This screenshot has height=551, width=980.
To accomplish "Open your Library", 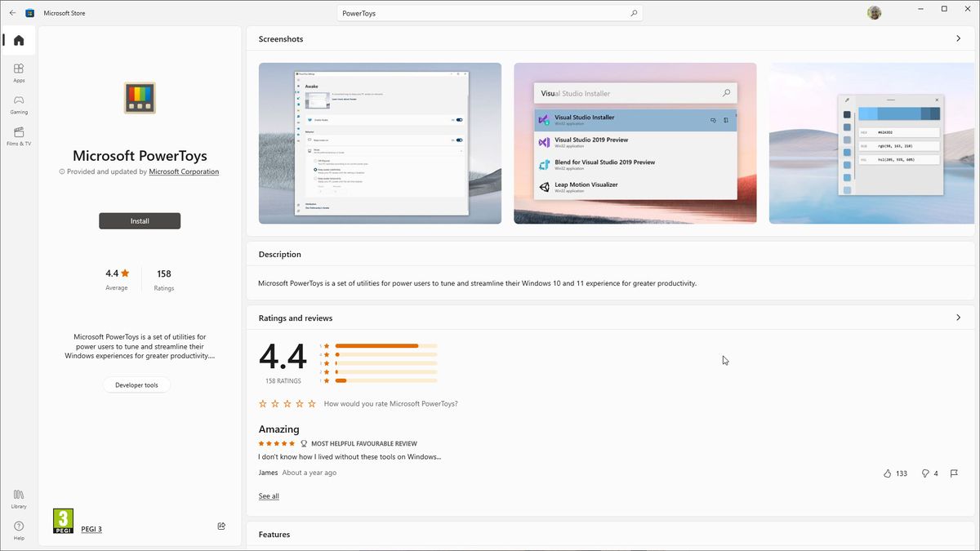I will coord(18,499).
